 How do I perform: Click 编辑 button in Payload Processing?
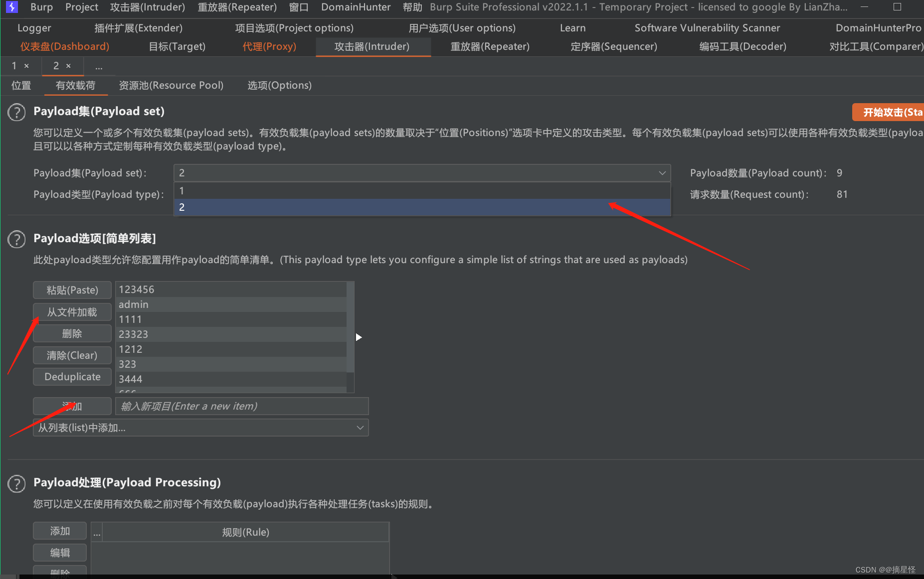(60, 553)
